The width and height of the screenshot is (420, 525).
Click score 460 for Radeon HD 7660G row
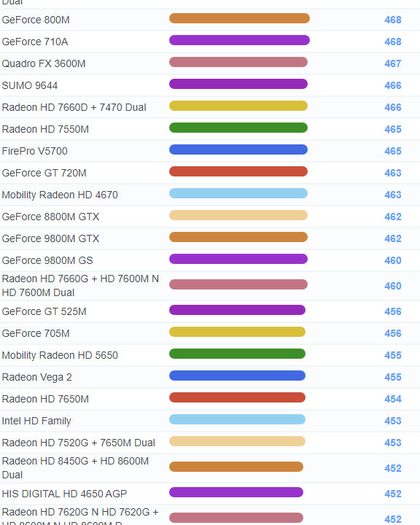pyautogui.click(x=393, y=287)
